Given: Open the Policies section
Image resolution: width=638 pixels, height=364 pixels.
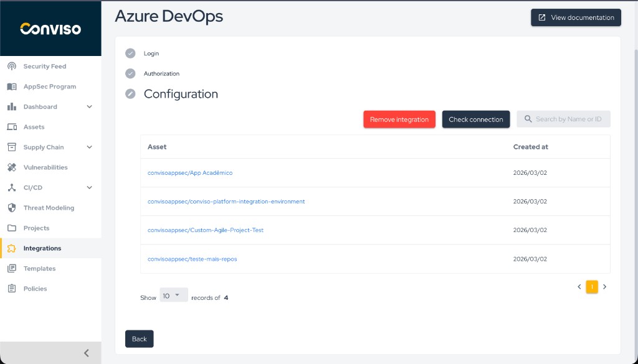Looking at the screenshot, I should [x=34, y=288].
